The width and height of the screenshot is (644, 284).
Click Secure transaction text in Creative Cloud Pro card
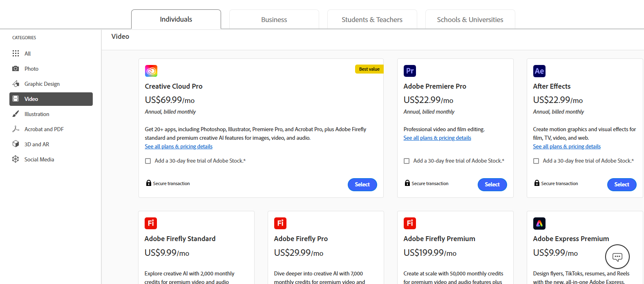171,183
